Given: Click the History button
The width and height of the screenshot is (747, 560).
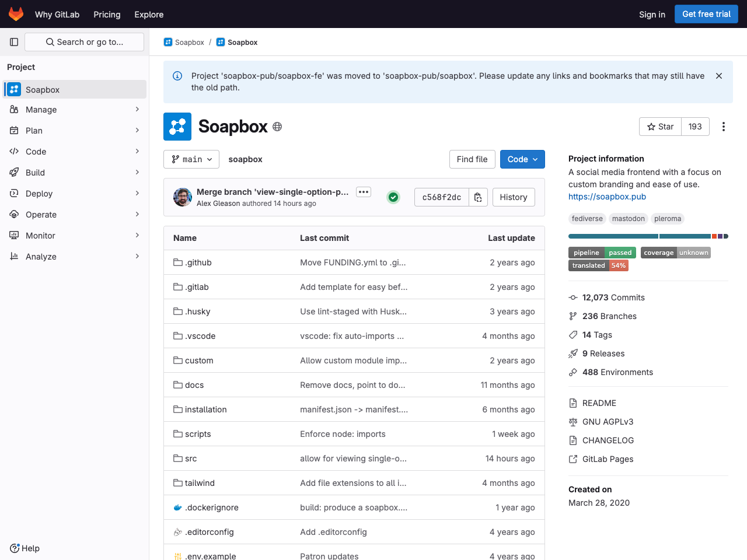Looking at the screenshot, I should pos(514,197).
